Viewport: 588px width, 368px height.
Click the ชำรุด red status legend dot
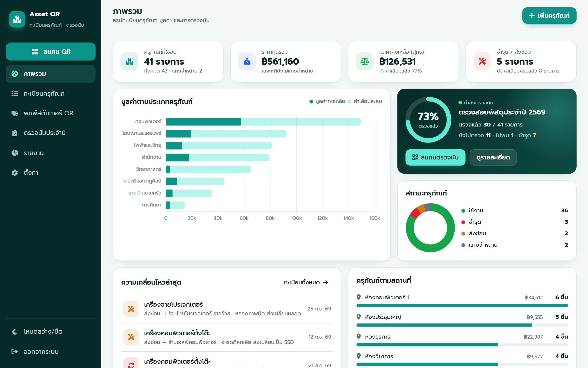463,222
